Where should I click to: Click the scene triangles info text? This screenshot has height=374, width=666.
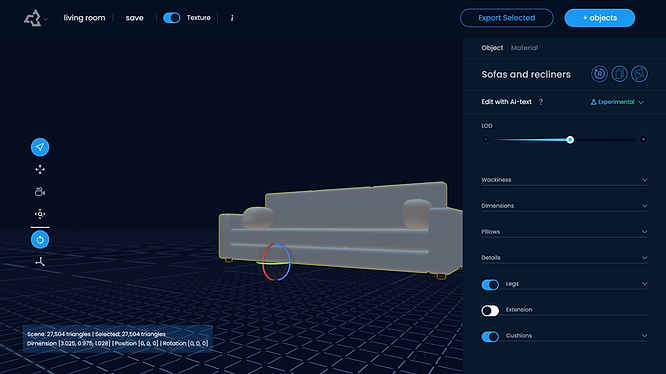96,334
